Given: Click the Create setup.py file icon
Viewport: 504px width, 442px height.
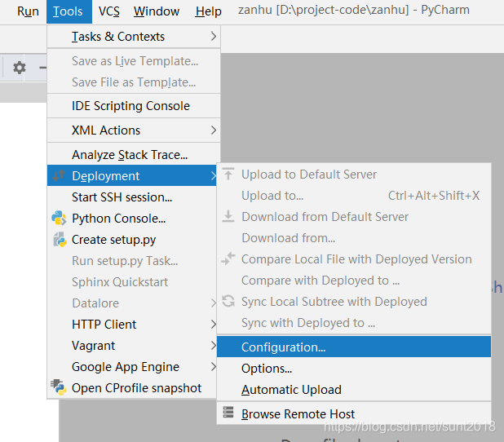Looking at the screenshot, I should pyautogui.click(x=60, y=240).
